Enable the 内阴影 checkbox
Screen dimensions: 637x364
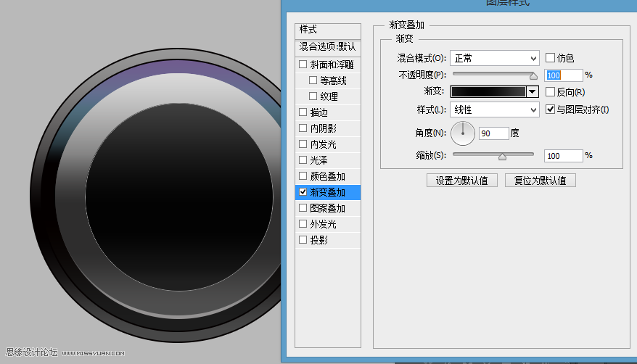click(303, 128)
